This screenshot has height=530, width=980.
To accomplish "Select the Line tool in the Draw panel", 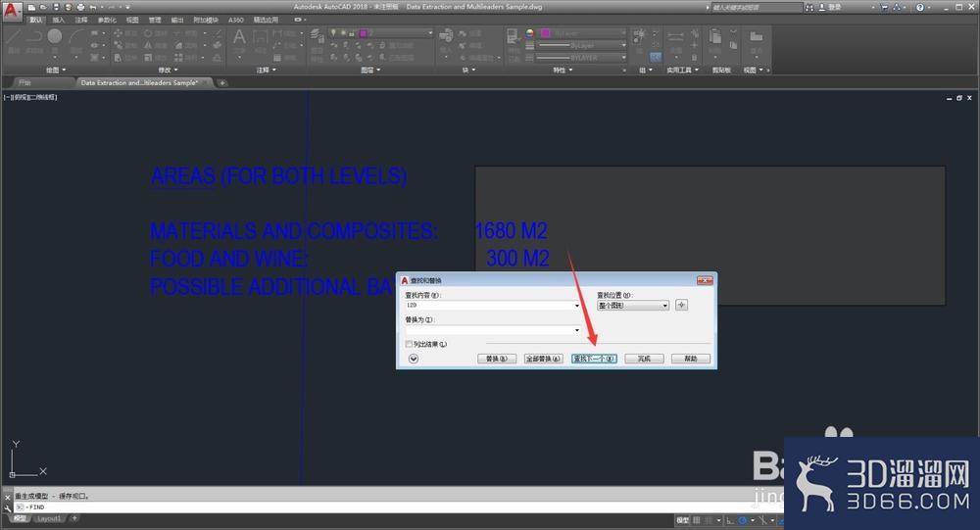I will coord(14,37).
